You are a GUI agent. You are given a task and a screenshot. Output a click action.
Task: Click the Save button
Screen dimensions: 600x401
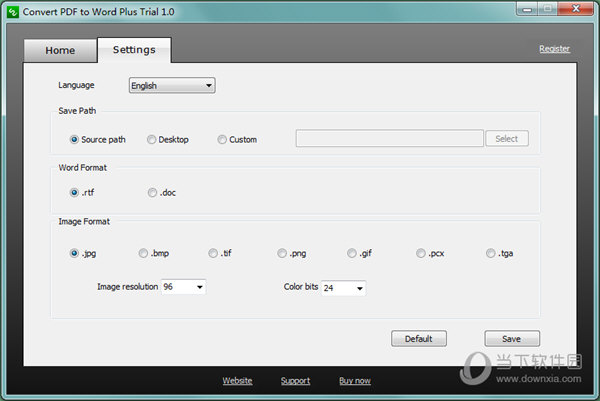(x=512, y=339)
